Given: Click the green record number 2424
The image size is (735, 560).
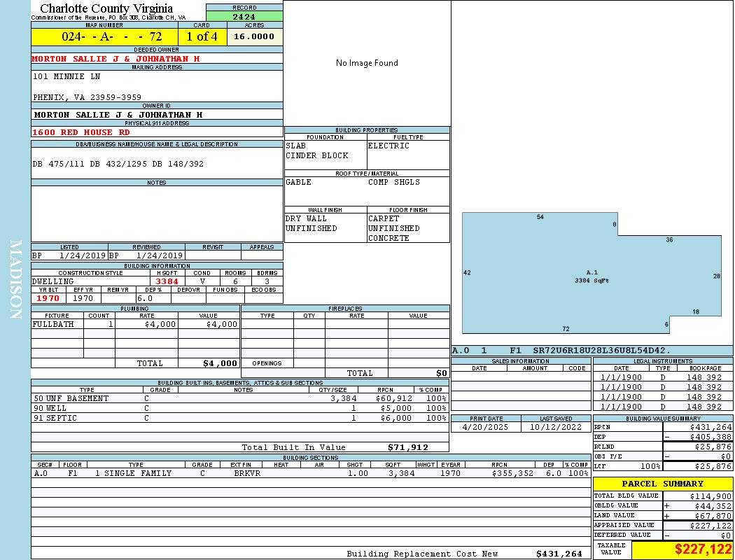Looking at the screenshot, I should coord(244,16).
